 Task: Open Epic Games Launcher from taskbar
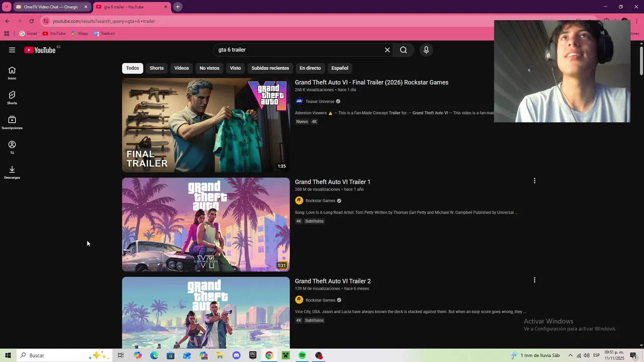click(253, 355)
